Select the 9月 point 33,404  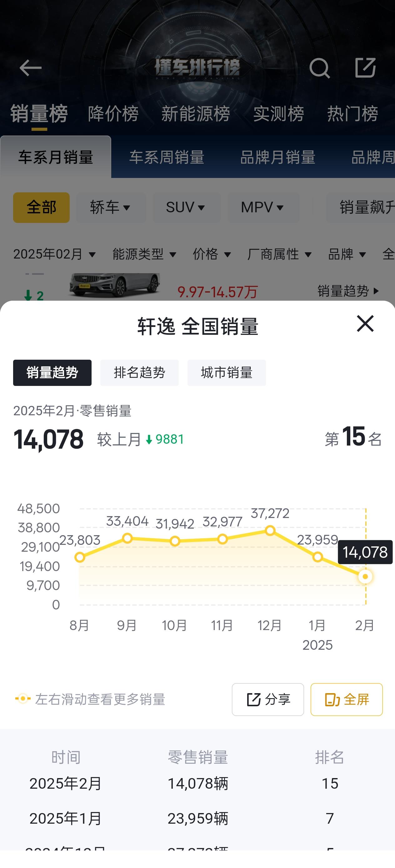[127, 538]
